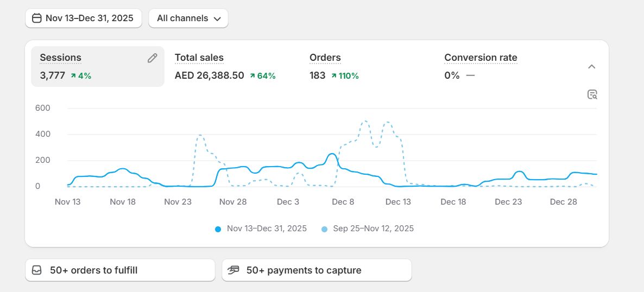Open the 50+ payments to capture button
The image size is (644, 292).
pyautogui.click(x=317, y=270)
